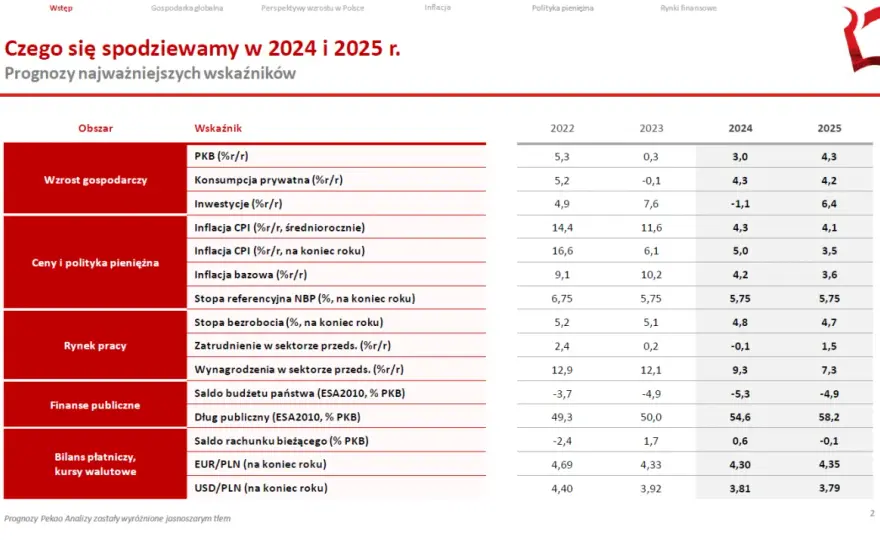
Task: Switch to the Inflacja tab
Action: tap(438, 7)
